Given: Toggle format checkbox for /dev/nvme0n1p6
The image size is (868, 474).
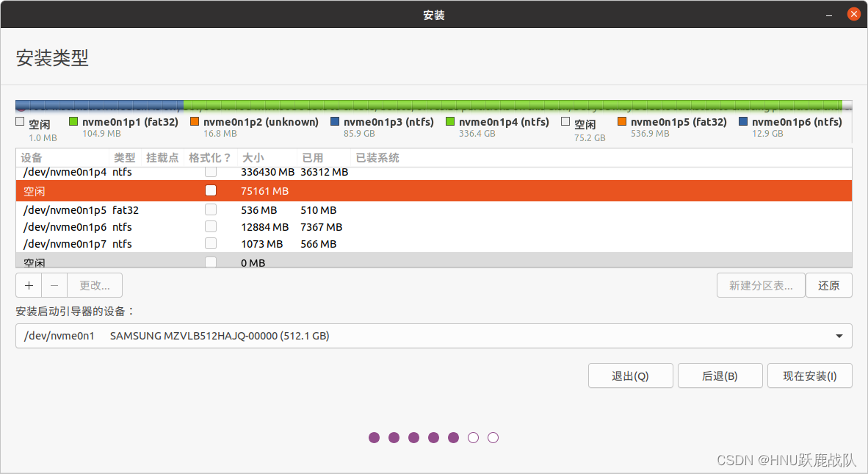Looking at the screenshot, I should [211, 226].
